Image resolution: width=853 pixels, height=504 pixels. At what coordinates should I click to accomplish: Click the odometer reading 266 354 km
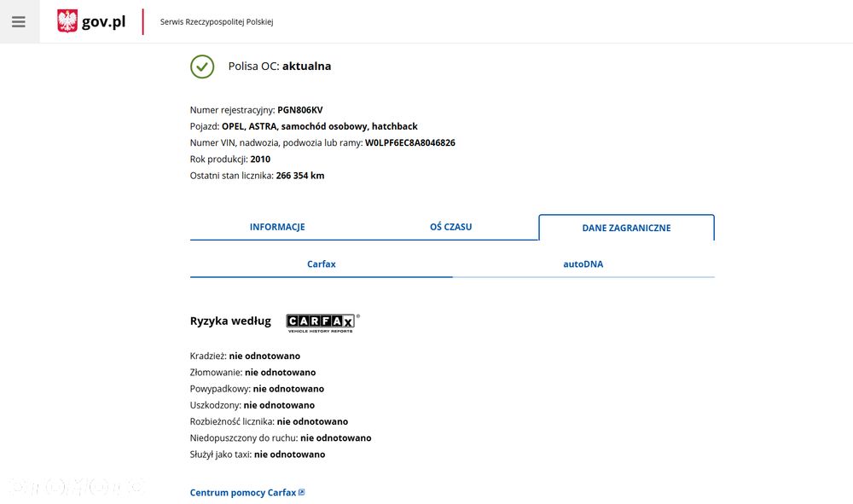(x=299, y=176)
